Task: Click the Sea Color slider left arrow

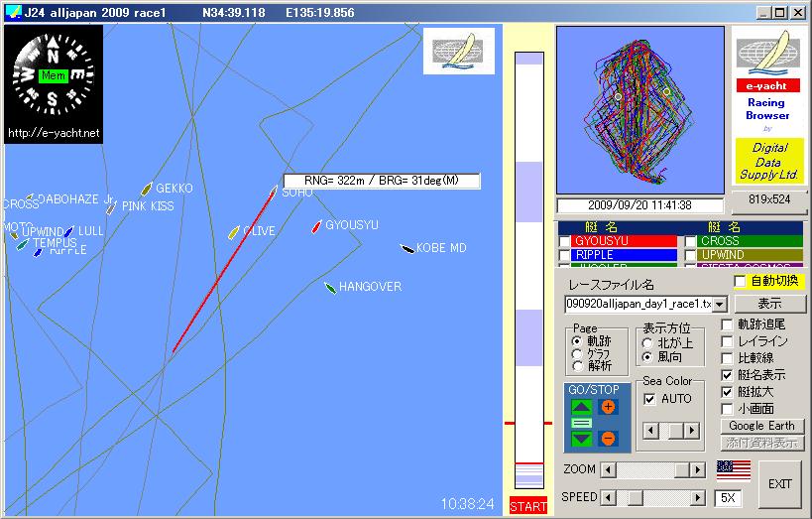Action: pos(650,431)
